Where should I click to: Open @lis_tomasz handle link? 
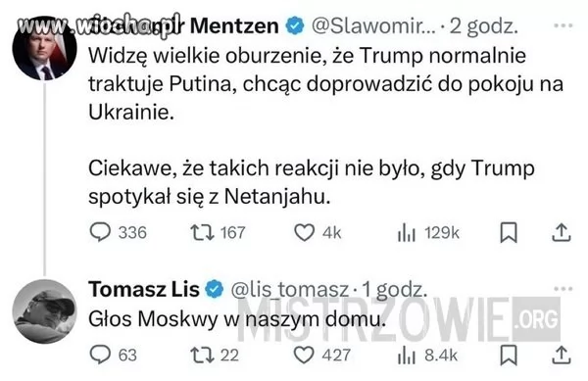(290, 290)
